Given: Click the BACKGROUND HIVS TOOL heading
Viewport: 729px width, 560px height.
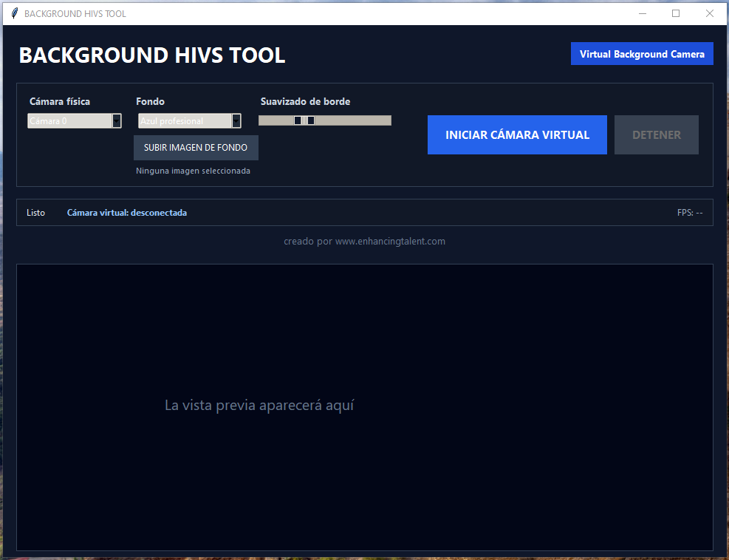Looking at the screenshot, I should (152, 55).
